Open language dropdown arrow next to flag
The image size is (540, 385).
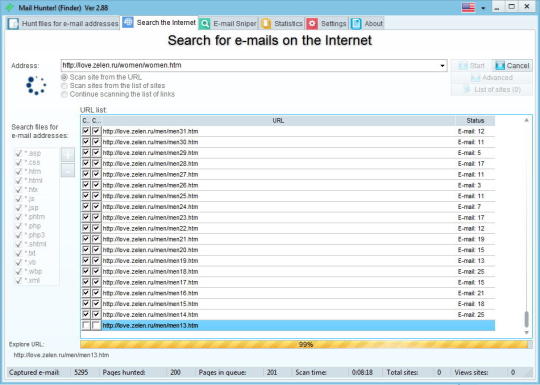[x=483, y=8]
